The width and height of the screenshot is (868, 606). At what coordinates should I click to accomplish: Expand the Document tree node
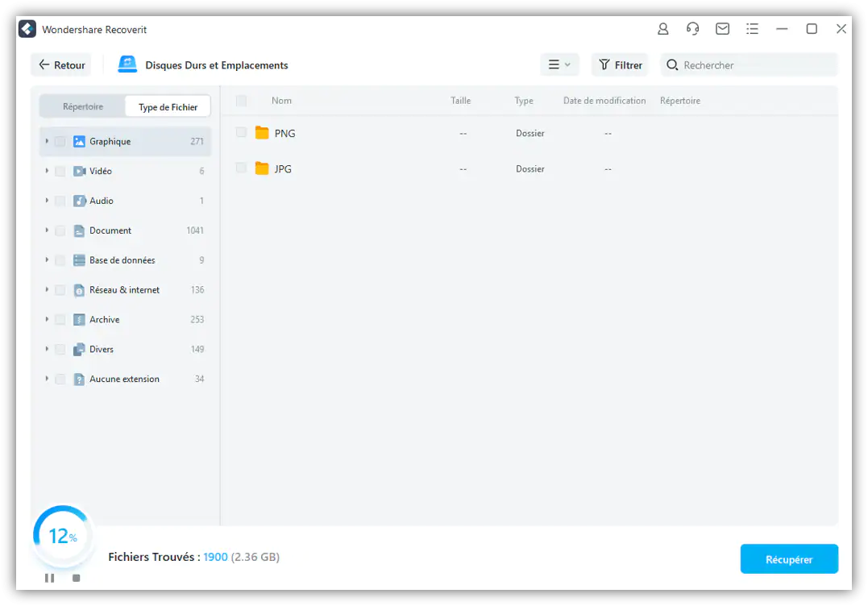47,230
